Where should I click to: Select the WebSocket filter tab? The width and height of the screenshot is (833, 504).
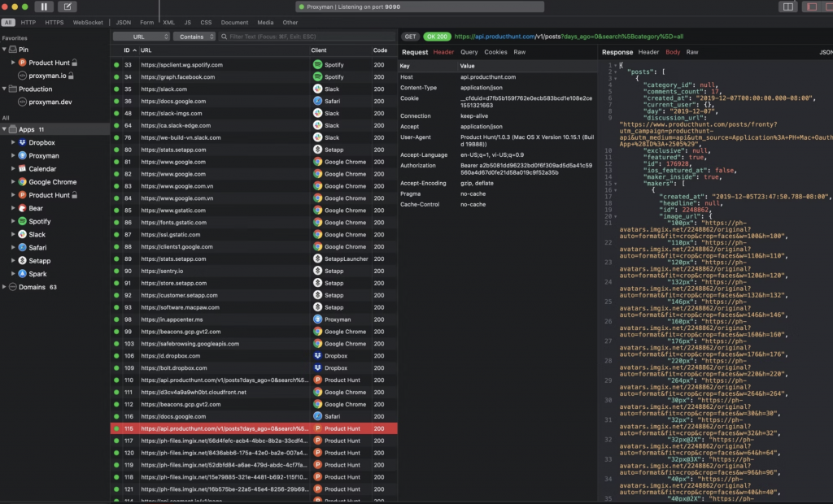[x=88, y=22]
